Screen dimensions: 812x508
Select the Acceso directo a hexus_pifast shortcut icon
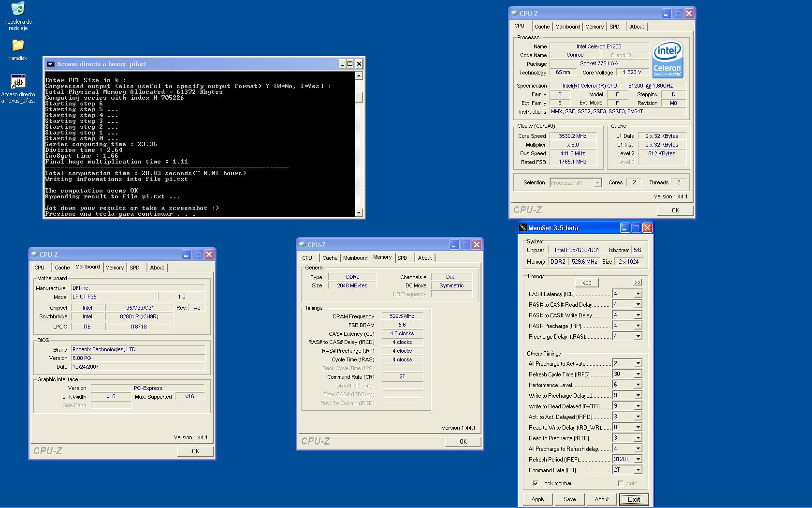pyautogui.click(x=18, y=89)
